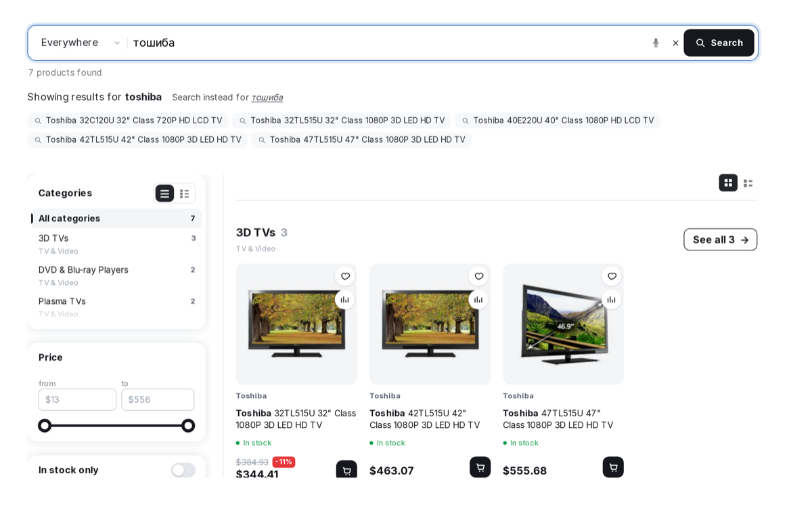Filter by Plasma TVs category
Viewport: 812px width, 505px height.
[x=116, y=307]
